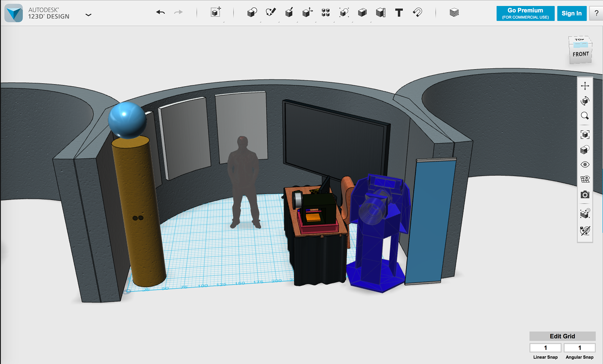This screenshot has width=603, height=364.
Task: Click Fit to view icon
Action: tap(585, 135)
